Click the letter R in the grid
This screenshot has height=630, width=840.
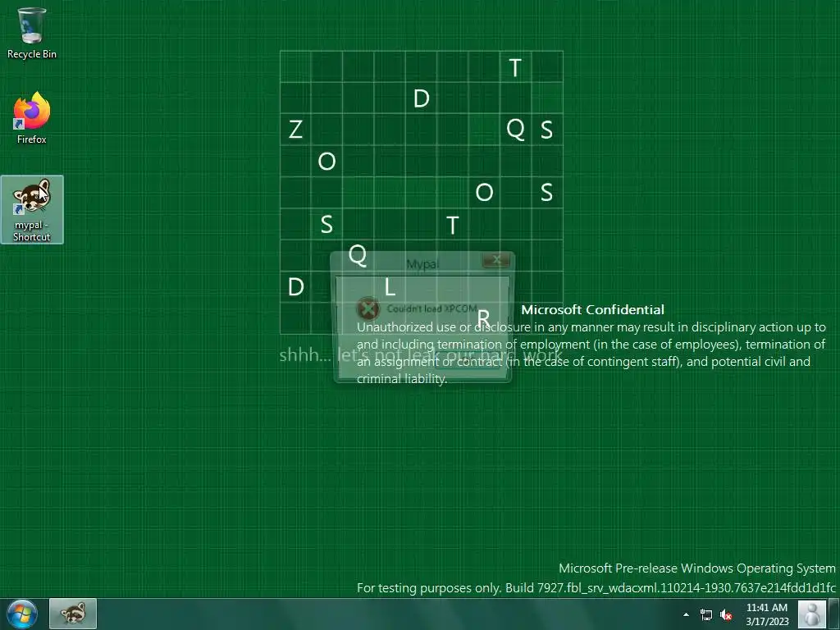(483, 318)
